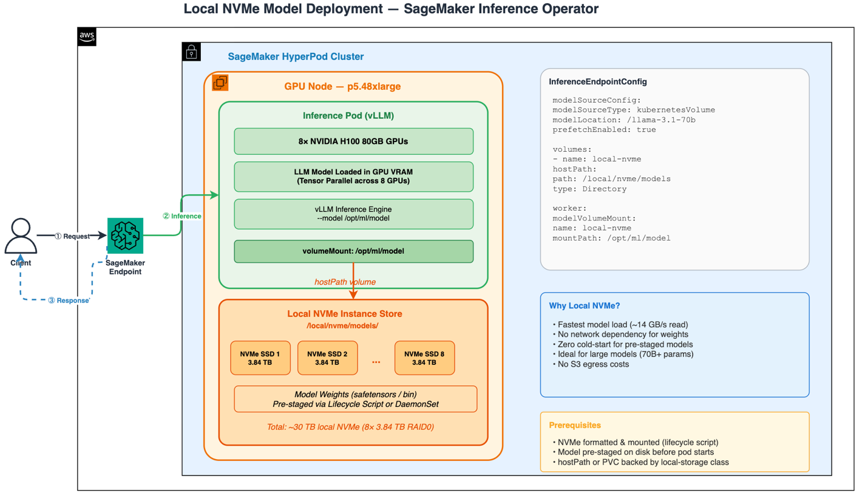
Task: Click the SageMaker Endpoint brain icon
Action: 124,235
